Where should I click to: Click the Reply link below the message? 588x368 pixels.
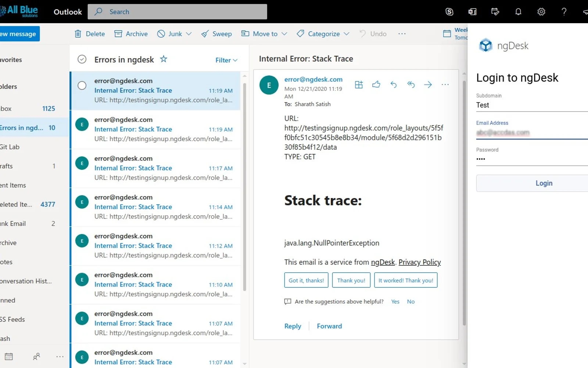point(293,326)
